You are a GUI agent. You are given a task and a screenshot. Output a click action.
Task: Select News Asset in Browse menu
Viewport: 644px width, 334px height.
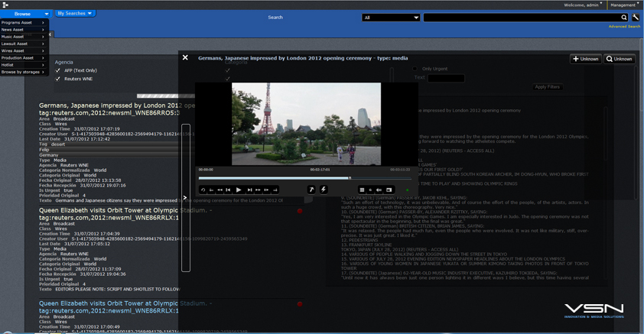click(22, 30)
